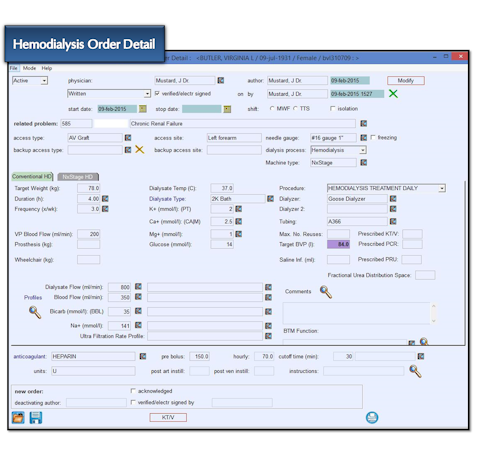Viewport: 477px width, 450px height.
Task: Open the lookup icon next to Dialyzer
Action: 393,199
